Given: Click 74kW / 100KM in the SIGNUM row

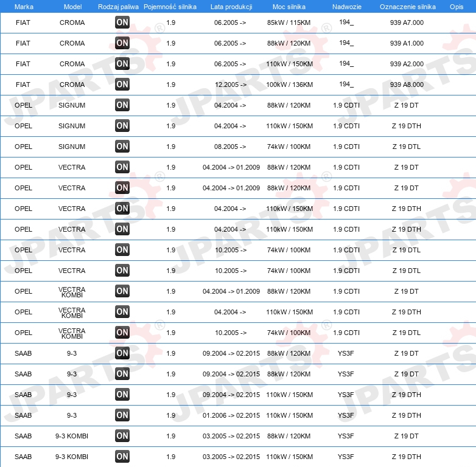Looking at the screenshot, I should pyautogui.click(x=289, y=147).
